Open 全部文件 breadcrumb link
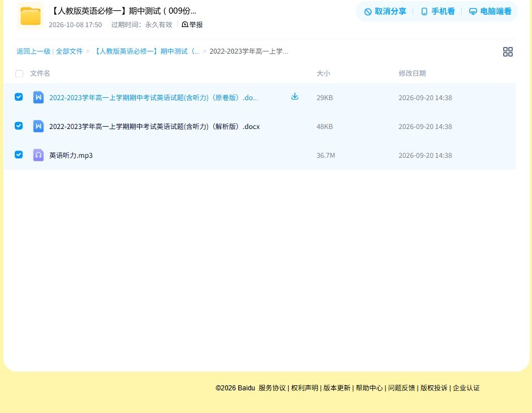532x413 pixels. click(x=69, y=51)
